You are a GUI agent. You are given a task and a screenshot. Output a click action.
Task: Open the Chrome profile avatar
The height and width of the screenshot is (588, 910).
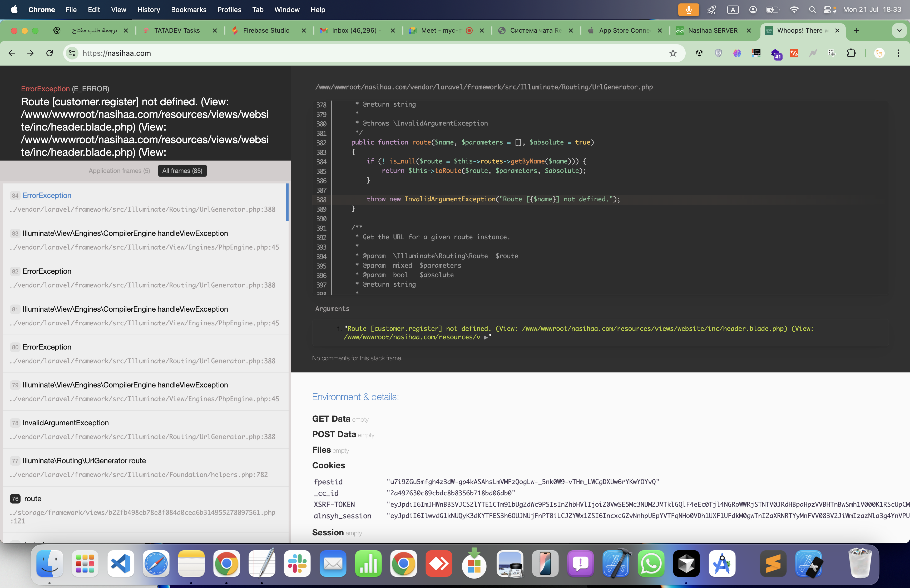[879, 53]
